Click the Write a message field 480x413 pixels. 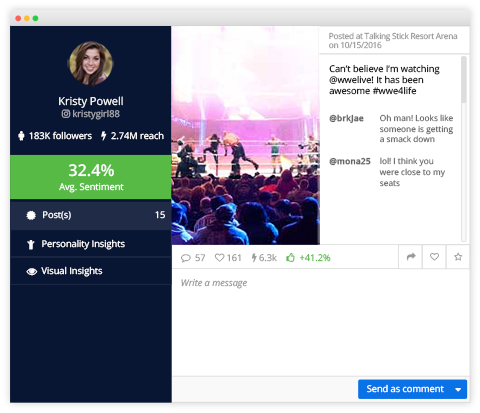[x=321, y=323]
